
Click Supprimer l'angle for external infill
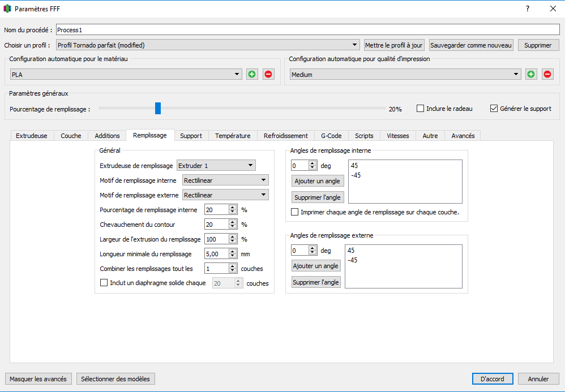point(316,282)
